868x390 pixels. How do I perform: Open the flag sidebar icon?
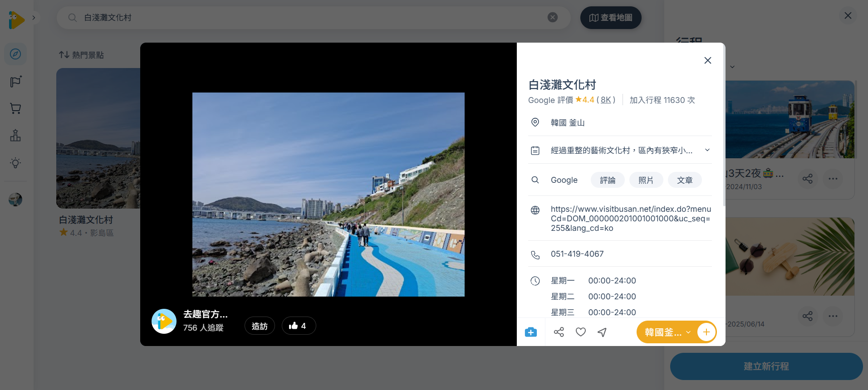15,82
